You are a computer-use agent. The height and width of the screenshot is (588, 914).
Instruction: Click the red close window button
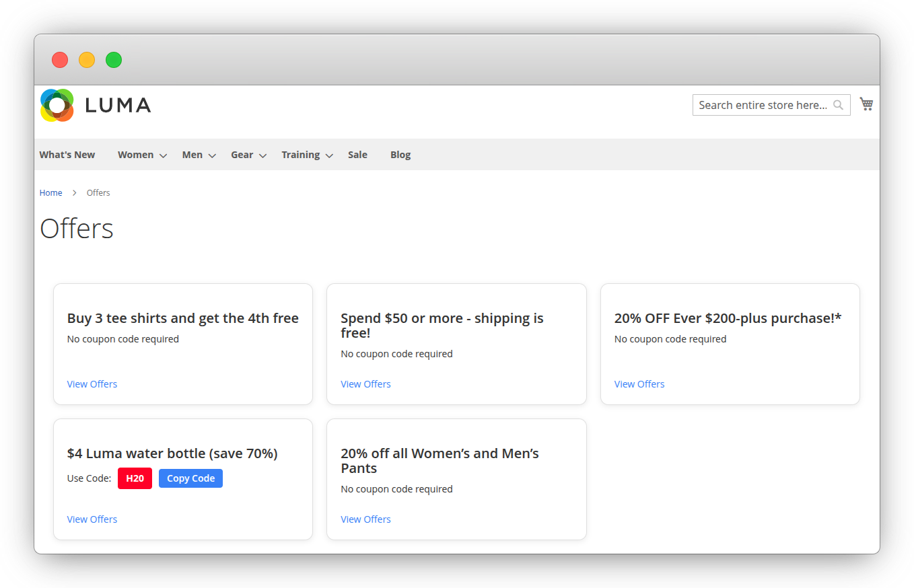[x=60, y=60]
